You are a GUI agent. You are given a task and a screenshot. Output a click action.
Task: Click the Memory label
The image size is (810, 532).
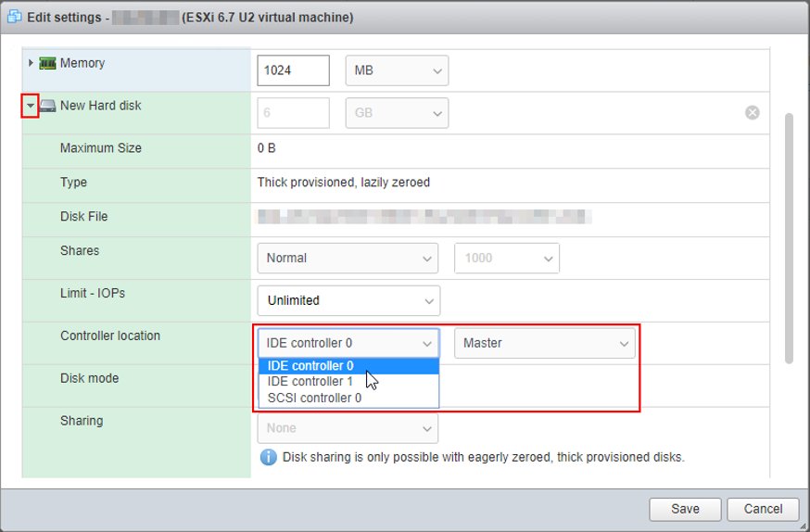[82, 63]
